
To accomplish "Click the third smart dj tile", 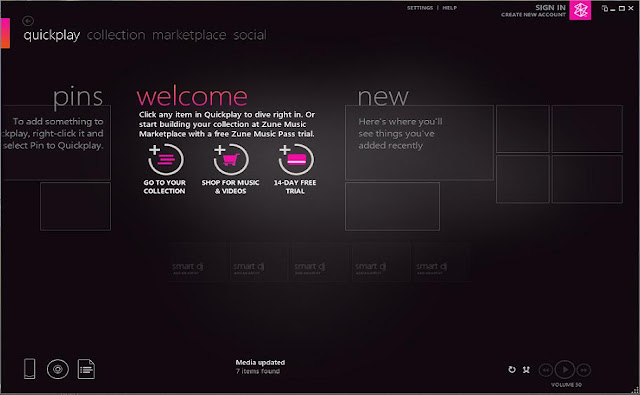I will pyautogui.click(x=319, y=261).
